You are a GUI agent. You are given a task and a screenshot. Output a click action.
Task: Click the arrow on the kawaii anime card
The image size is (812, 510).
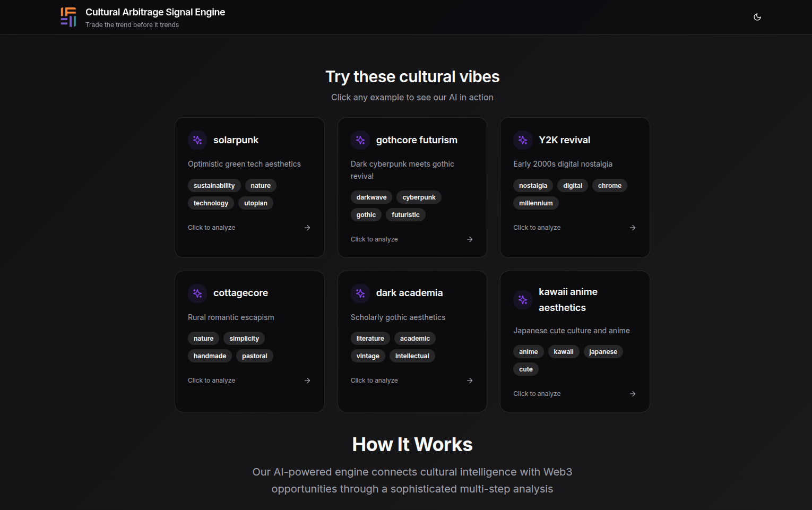coord(633,394)
